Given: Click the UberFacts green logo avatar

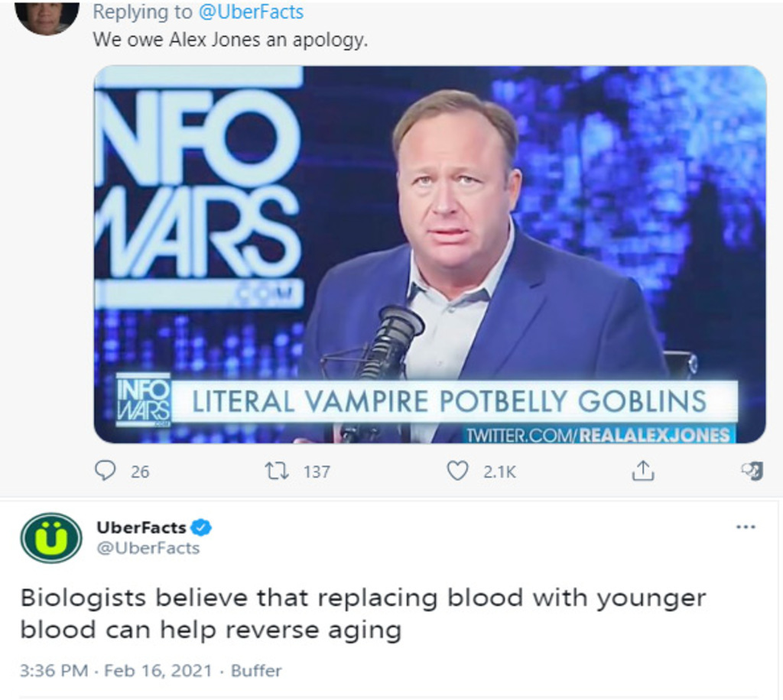Looking at the screenshot, I should click(x=50, y=537).
